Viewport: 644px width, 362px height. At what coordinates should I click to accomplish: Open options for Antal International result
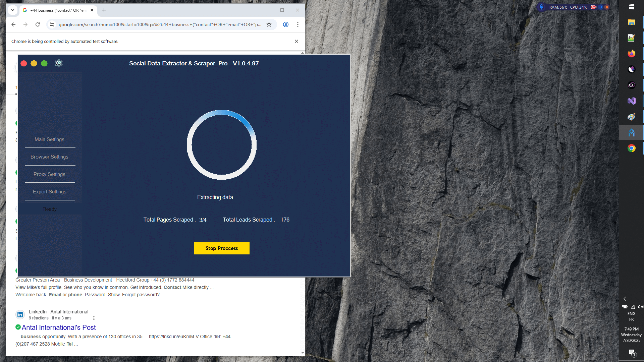[94, 318]
